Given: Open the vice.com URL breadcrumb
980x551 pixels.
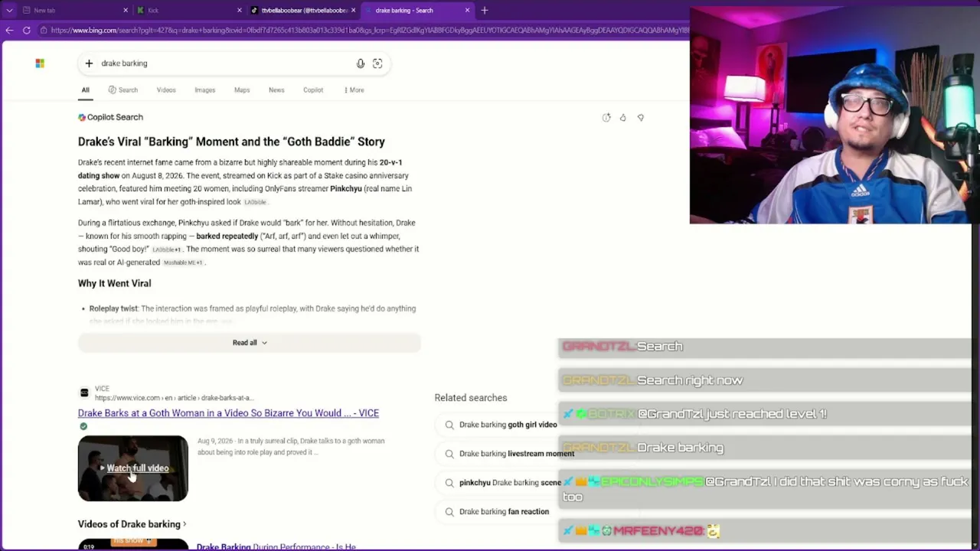Looking at the screenshot, I should point(173,398).
